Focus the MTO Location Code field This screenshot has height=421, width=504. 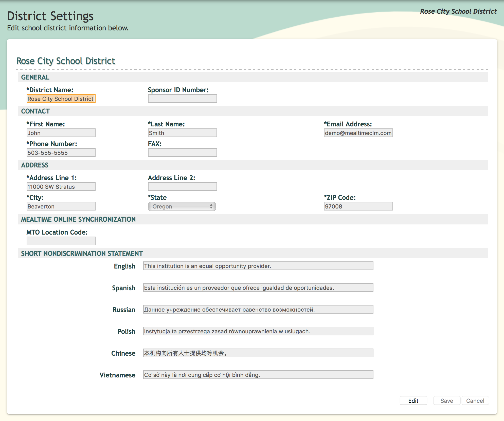click(61, 241)
